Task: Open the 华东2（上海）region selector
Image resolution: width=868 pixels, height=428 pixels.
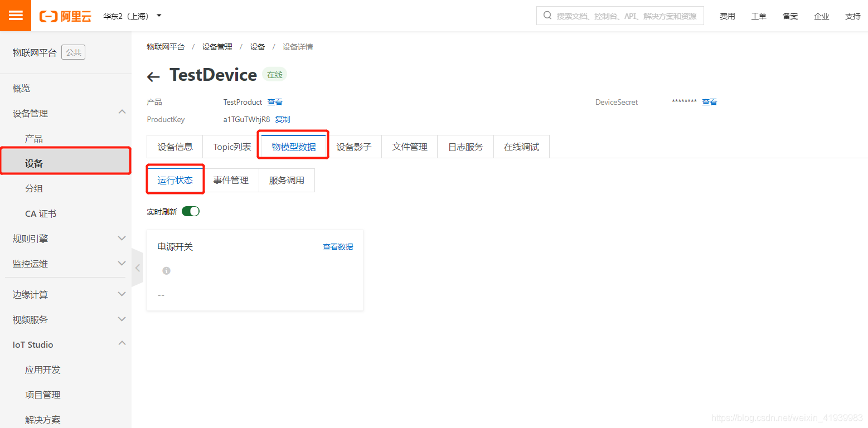Action: click(x=132, y=16)
